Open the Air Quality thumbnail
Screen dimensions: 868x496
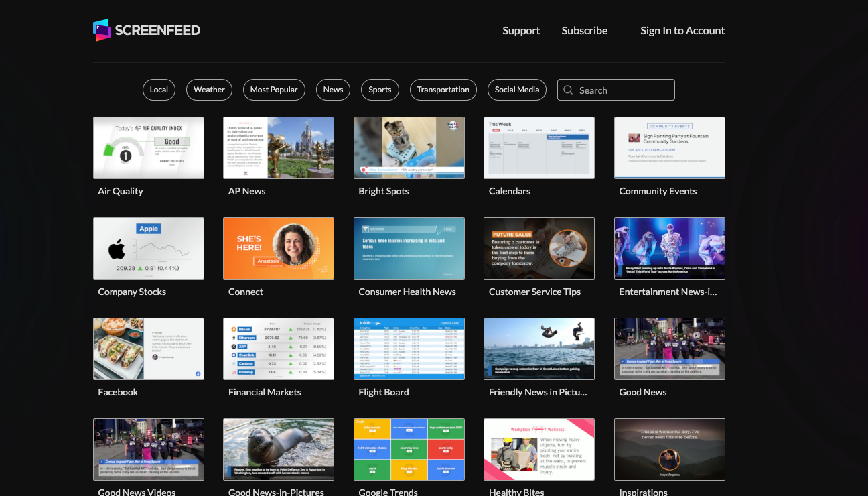tap(149, 147)
